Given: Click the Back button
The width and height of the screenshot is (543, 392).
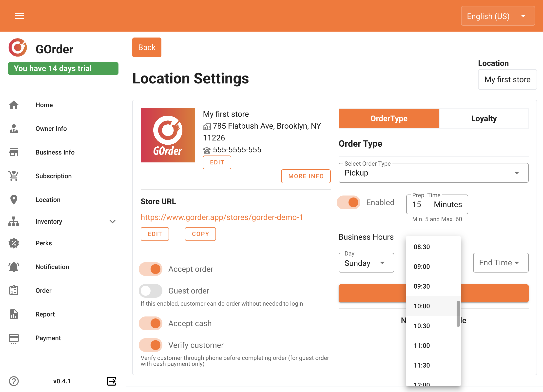Looking at the screenshot, I should coord(147,47).
